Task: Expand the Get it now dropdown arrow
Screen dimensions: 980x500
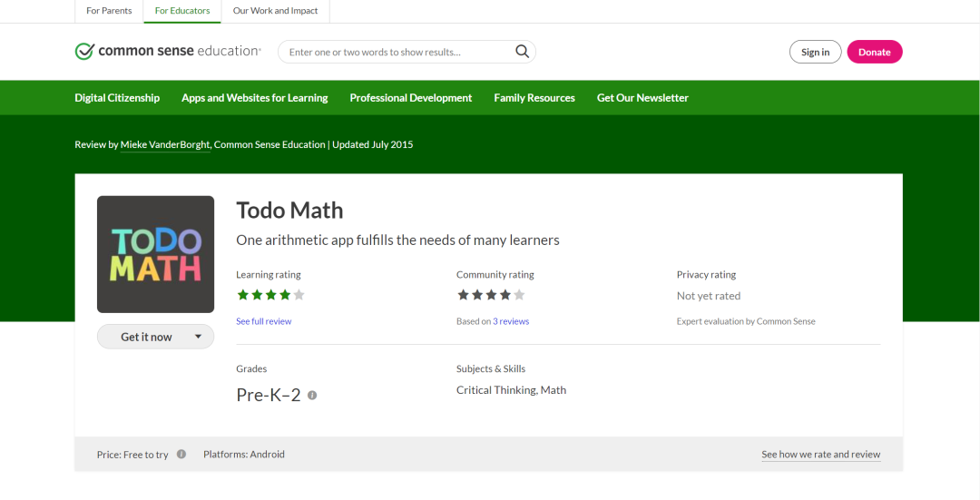Action: pos(198,337)
